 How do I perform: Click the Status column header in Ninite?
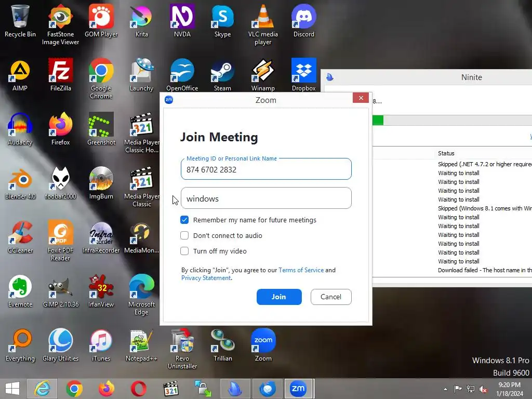pyautogui.click(x=446, y=153)
